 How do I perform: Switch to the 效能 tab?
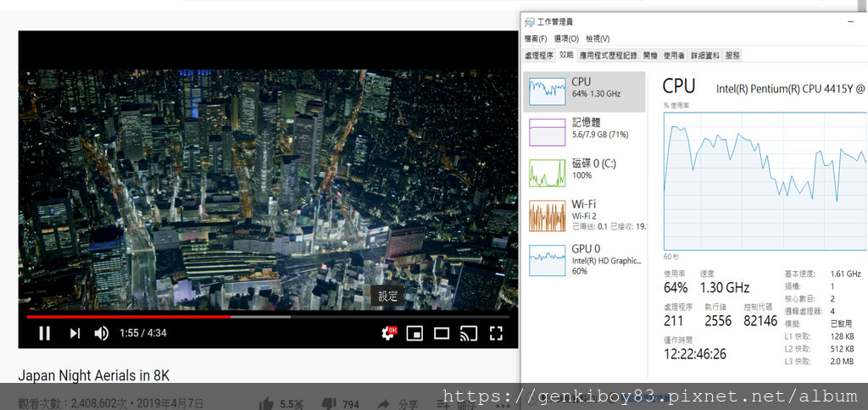point(566,55)
